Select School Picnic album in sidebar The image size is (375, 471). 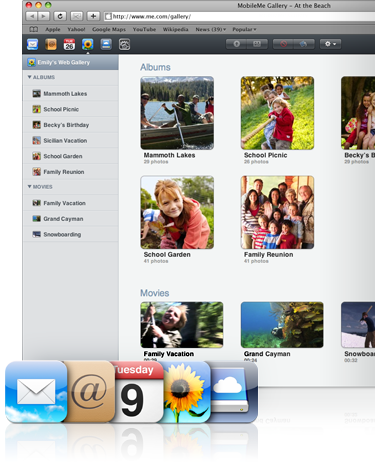70,109
